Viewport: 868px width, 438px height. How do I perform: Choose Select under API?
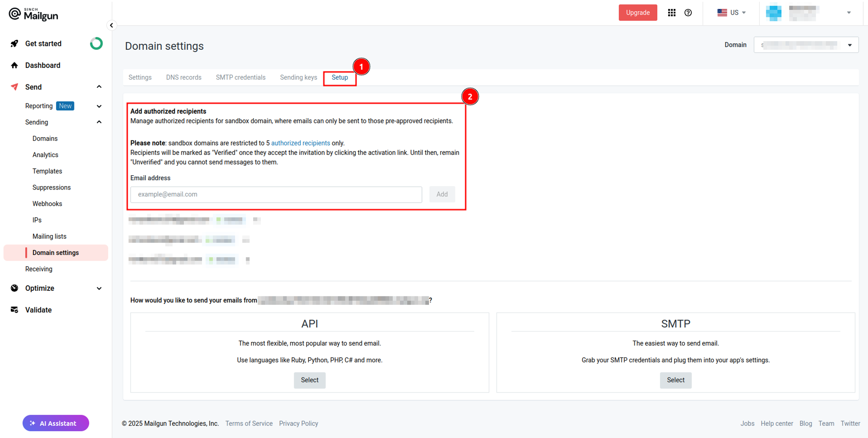point(309,380)
